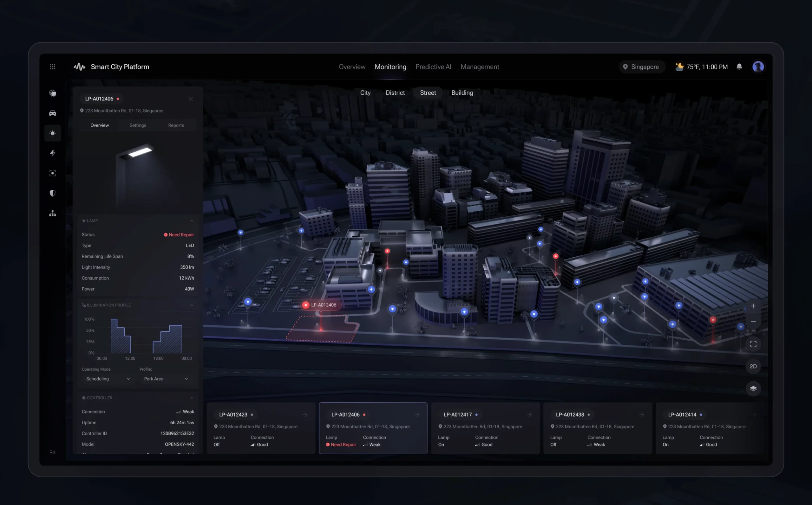Select the security shield sidebar icon
Screen dimensions: 812x505
pos(52,193)
